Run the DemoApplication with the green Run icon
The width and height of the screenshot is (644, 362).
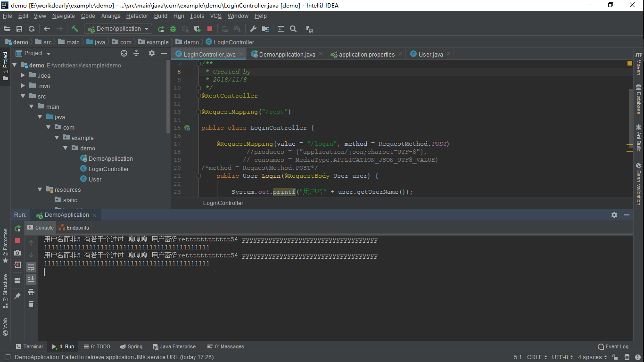(x=161, y=29)
